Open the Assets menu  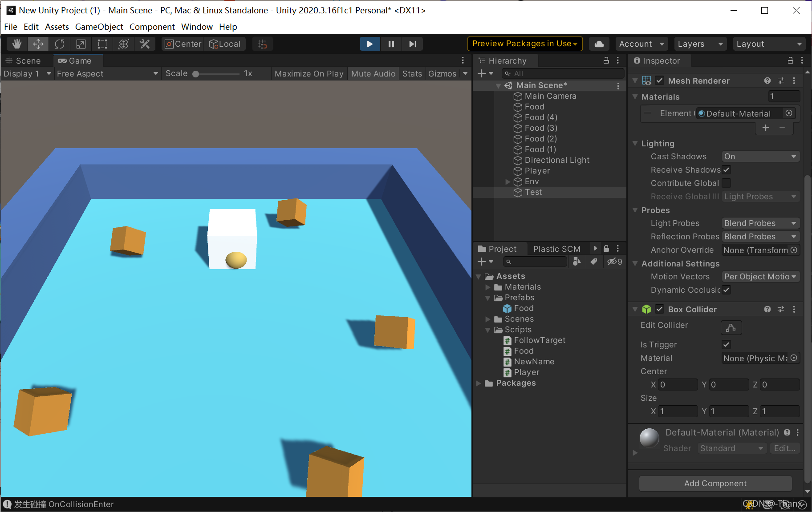click(x=57, y=27)
